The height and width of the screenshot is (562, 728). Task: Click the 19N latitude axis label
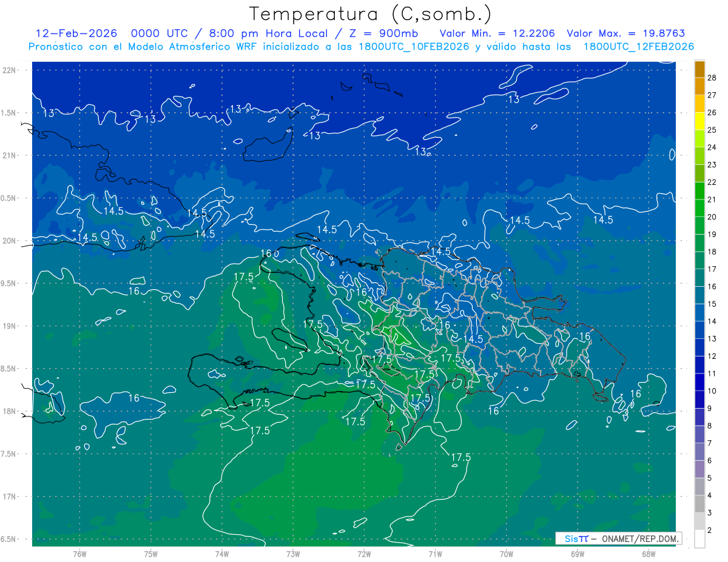click(9, 326)
